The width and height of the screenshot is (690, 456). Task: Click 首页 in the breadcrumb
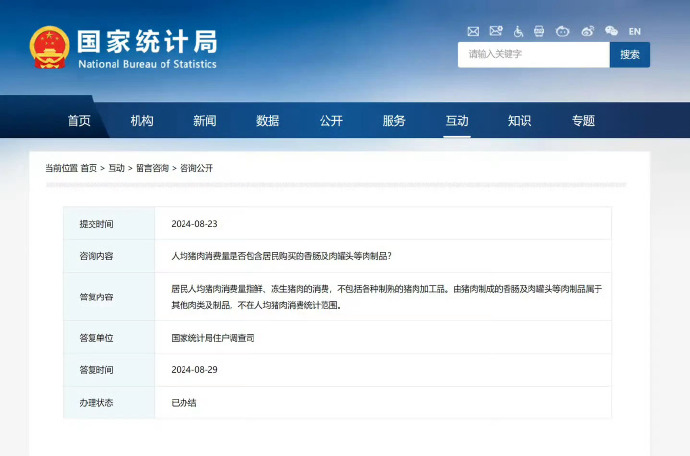click(x=89, y=168)
